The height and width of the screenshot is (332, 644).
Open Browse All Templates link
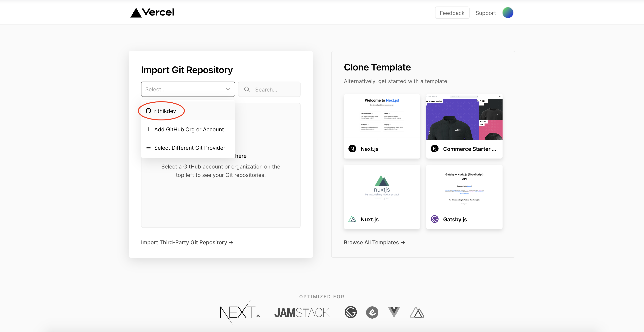[x=374, y=242]
